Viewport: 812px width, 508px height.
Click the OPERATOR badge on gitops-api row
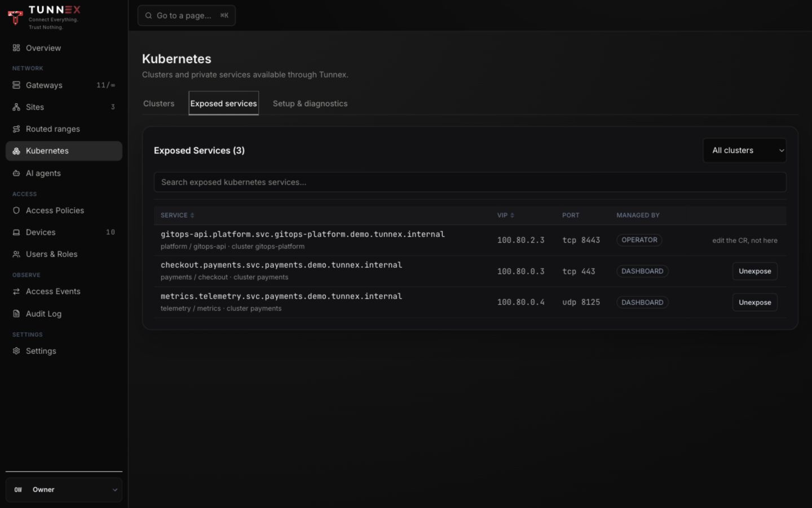coord(639,240)
